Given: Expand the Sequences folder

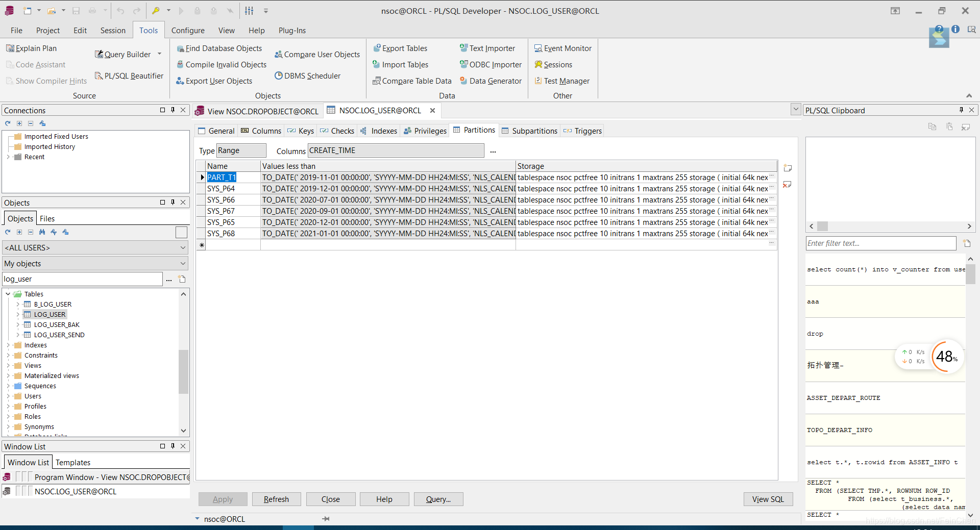Looking at the screenshot, I should click(x=8, y=386).
